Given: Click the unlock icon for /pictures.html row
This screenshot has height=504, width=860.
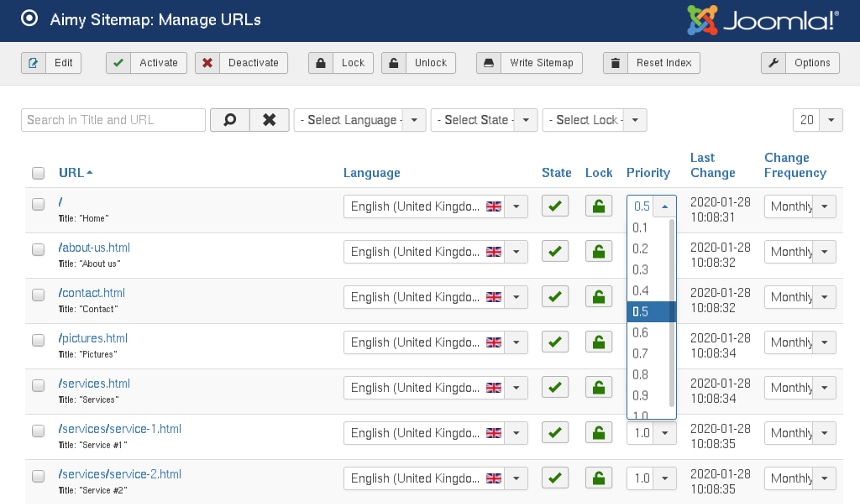Looking at the screenshot, I should (x=598, y=343).
